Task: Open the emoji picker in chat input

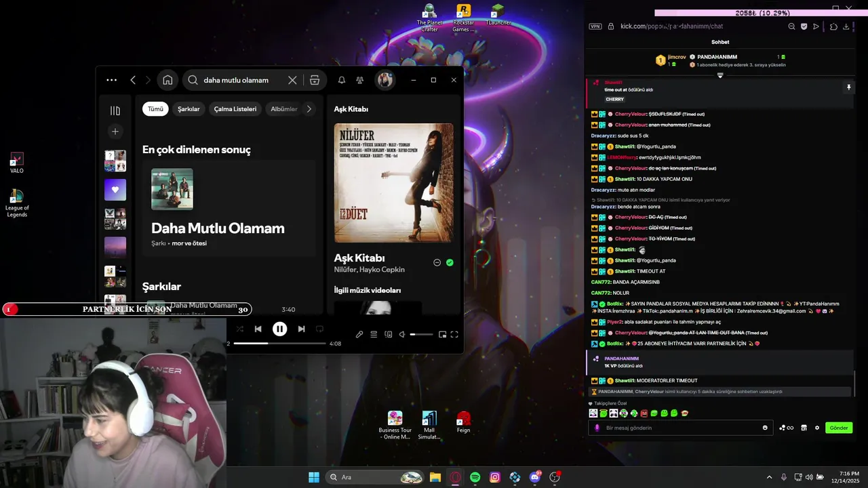Action: tap(765, 428)
